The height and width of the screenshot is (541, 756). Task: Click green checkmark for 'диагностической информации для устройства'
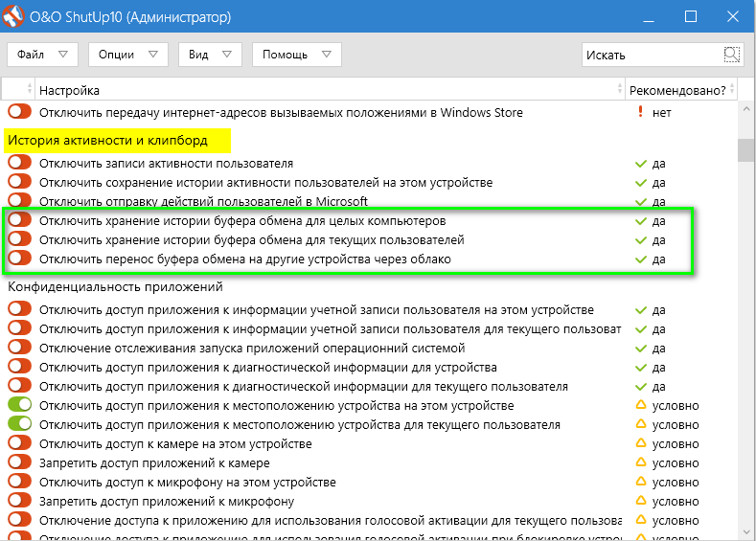641,368
